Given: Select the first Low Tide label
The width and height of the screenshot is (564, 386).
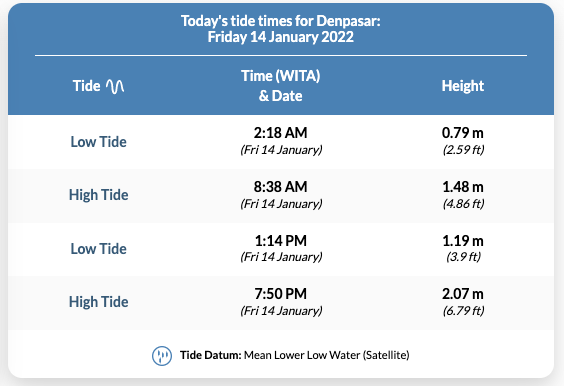Looking at the screenshot, I should [x=99, y=142].
